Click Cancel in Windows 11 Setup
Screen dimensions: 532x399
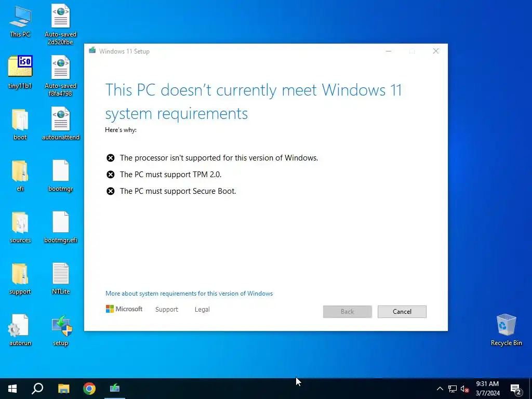tap(402, 312)
